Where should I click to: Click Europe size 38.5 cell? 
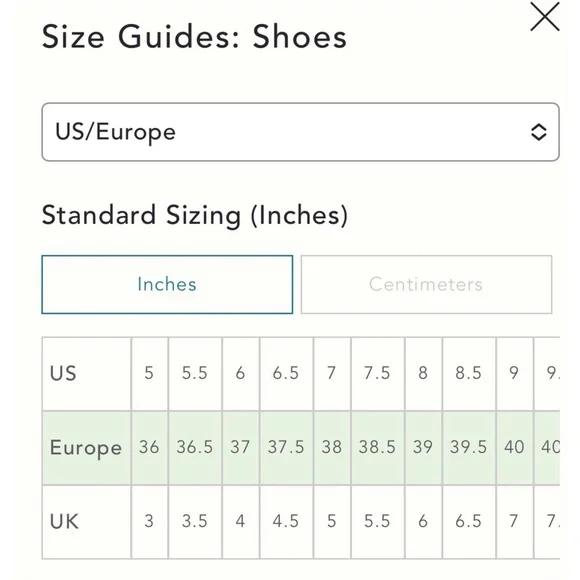click(x=378, y=448)
